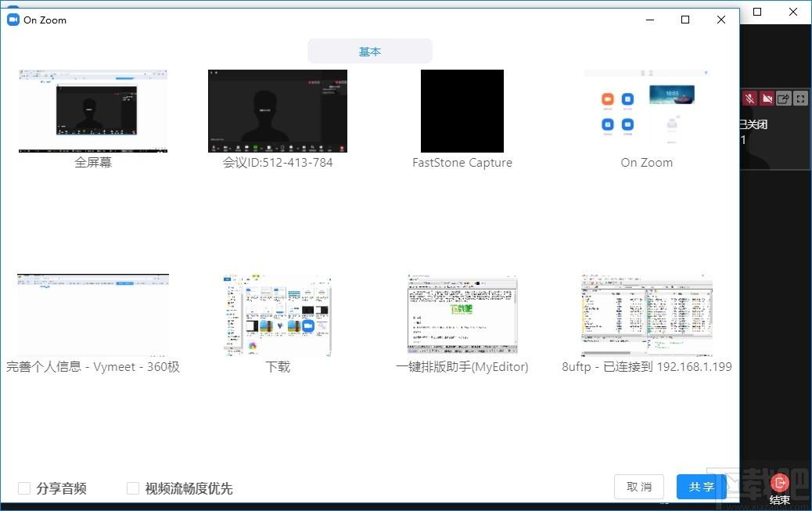This screenshot has height=511, width=812.
Task: Enable the 视频流畅度优先 checkbox
Action: tap(133, 488)
